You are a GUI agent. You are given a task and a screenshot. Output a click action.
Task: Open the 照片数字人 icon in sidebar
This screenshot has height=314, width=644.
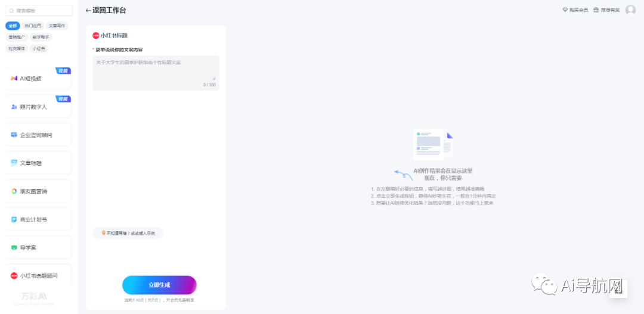click(x=14, y=107)
